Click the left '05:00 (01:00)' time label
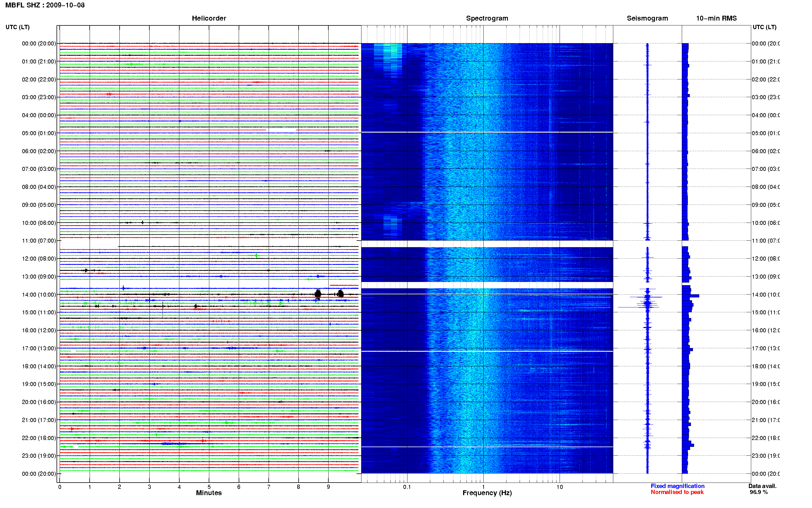 coord(39,133)
